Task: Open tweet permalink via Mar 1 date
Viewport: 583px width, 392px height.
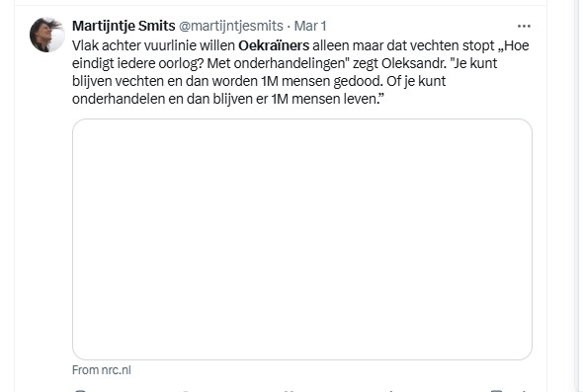Action: [310, 26]
